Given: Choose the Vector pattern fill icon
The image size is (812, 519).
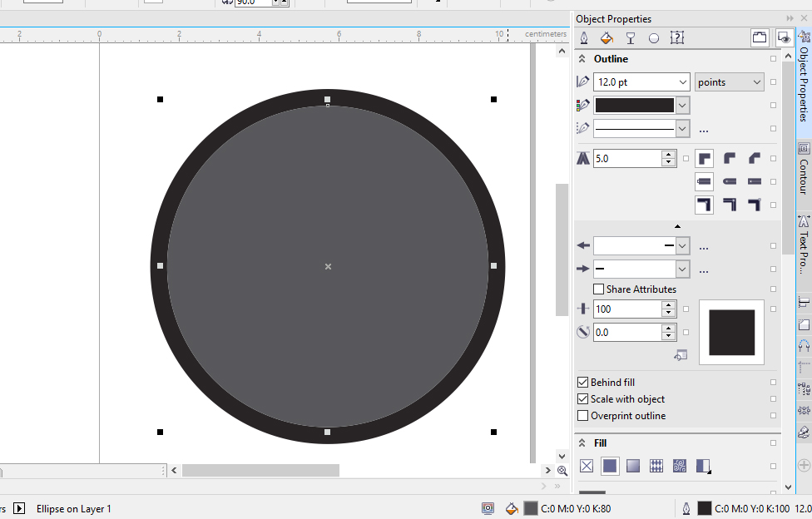Looking at the screenshot, I should (656, 466).
